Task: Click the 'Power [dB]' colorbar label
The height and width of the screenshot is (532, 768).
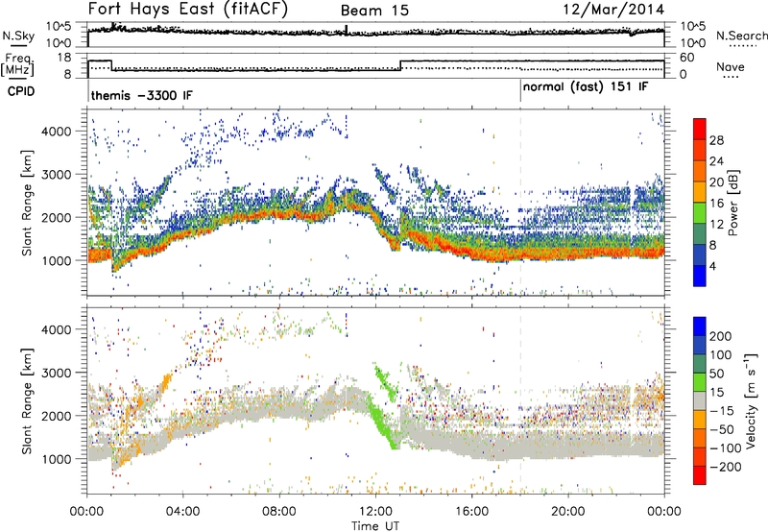Action: click(x=733, y=203)
